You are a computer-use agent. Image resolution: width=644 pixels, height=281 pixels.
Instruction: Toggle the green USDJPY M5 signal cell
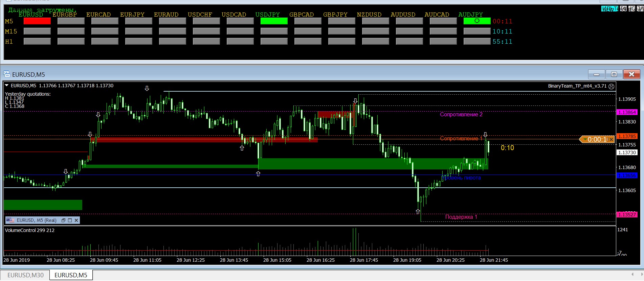(x=274, y=21)
